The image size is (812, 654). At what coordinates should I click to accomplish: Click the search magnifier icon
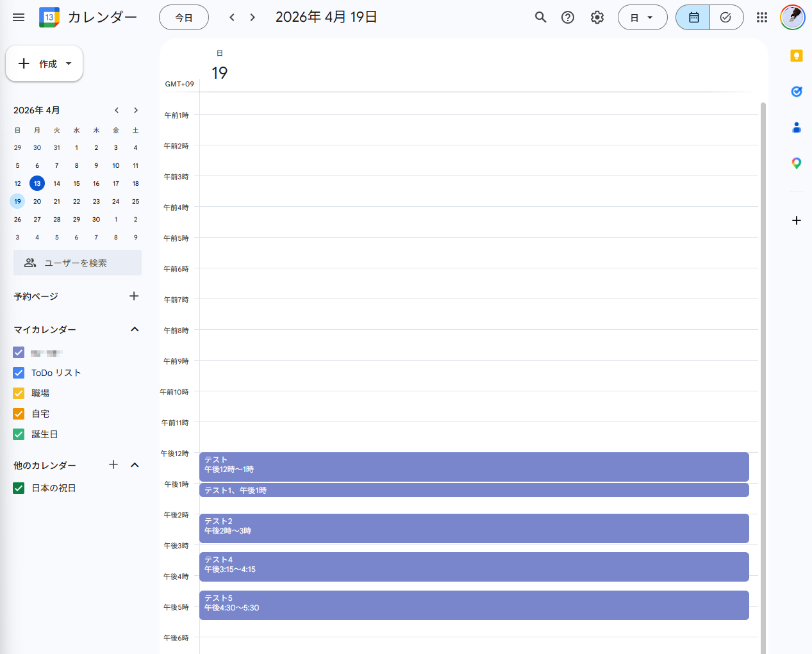coord(540,17)
